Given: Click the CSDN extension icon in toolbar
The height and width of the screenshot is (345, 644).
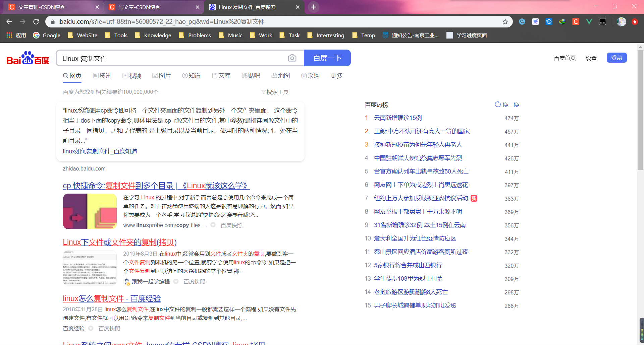Looking at the screenshot, I should click(576, 22).
